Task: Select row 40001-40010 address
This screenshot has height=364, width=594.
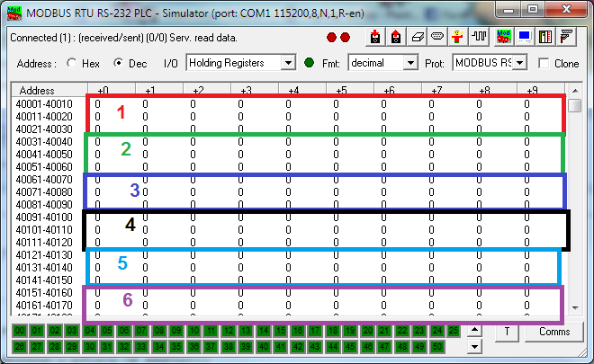Action: 44,104
